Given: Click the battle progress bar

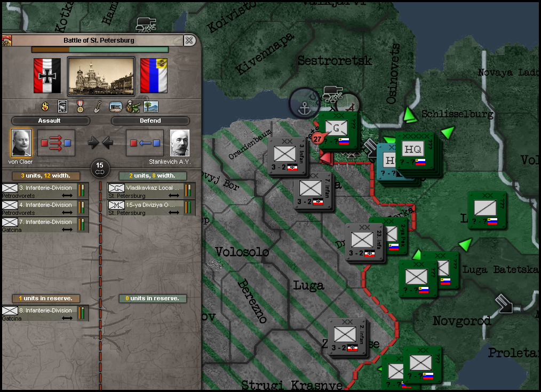Looking at the screenshot, I should point(100,50).
